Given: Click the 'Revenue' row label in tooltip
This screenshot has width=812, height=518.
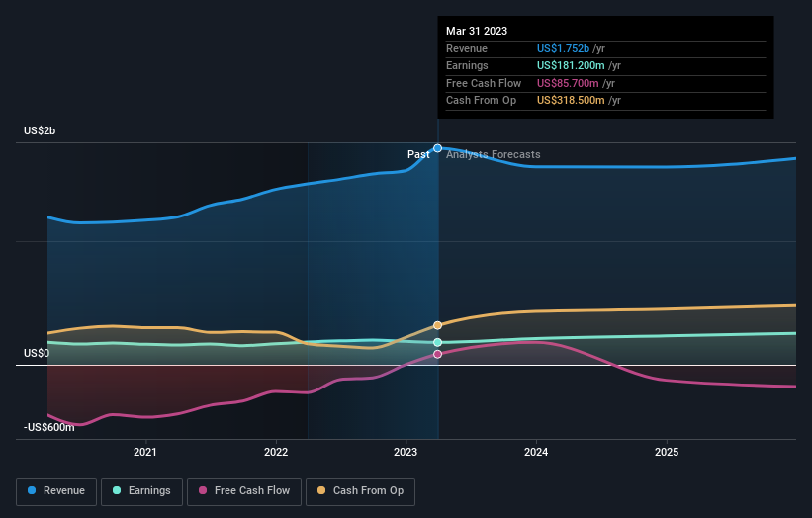Looking at the screenshot, I should [x=467, y=48].
